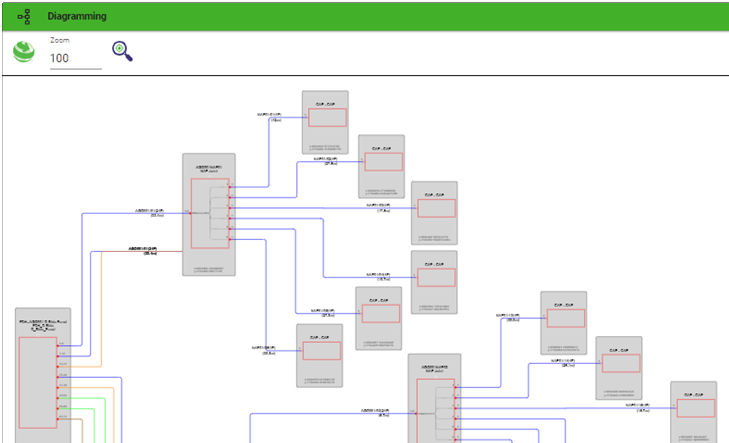729x443 pixels.
Task: Click the cable label left of topmost CAP node
Action: point(269,117)
